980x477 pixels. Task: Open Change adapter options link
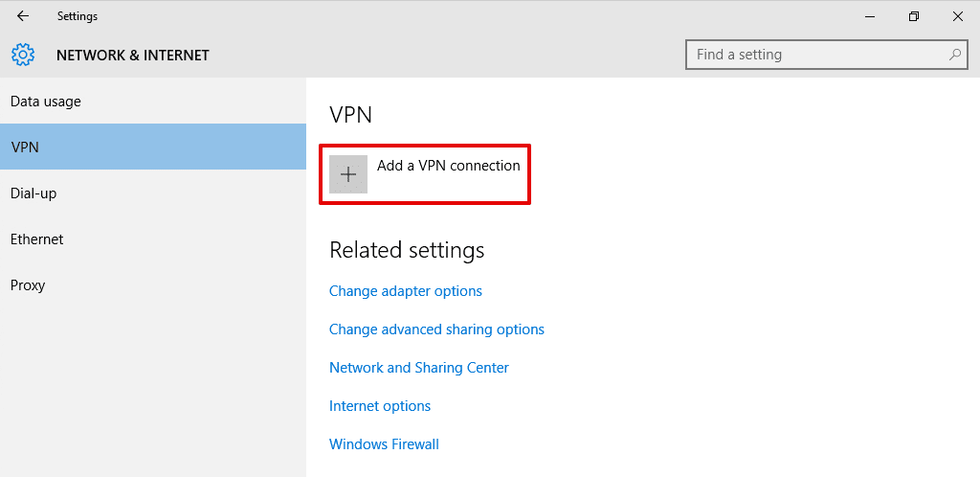tap(405, 291)
